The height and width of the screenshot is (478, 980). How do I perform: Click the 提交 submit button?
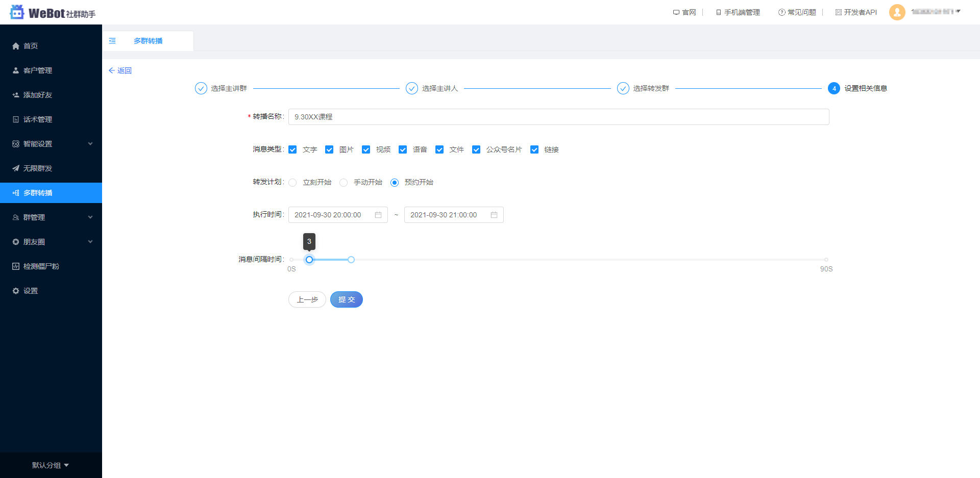347,299
